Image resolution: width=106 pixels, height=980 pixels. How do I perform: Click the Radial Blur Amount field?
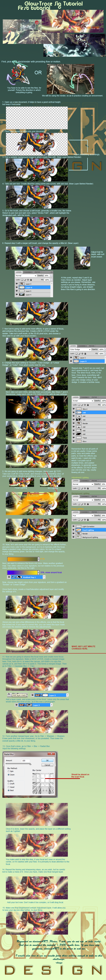point(26,760)
